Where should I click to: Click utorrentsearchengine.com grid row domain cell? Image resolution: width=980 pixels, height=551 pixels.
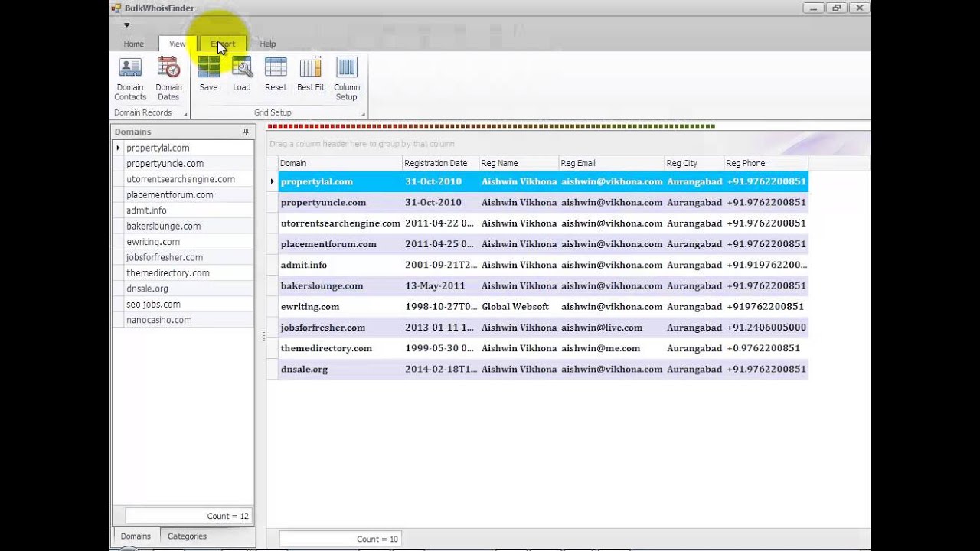(340, 223)
